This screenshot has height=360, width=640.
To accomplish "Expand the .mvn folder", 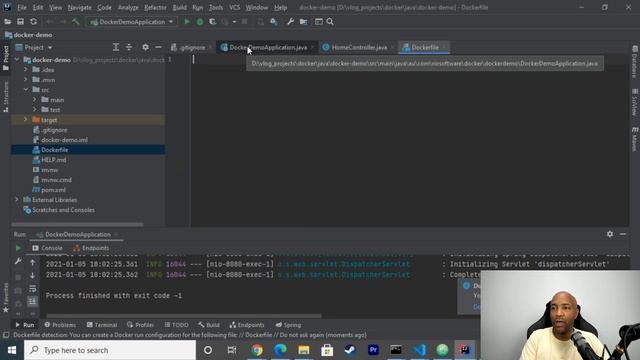I will pyautogui.click(x=26, y=80).
